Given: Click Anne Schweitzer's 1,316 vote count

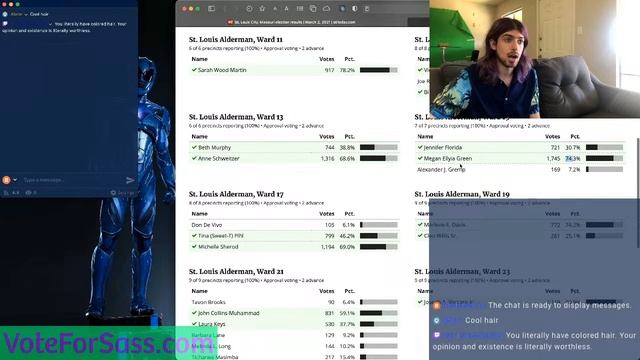Looking at the screenshot, I should click(327, 158).
